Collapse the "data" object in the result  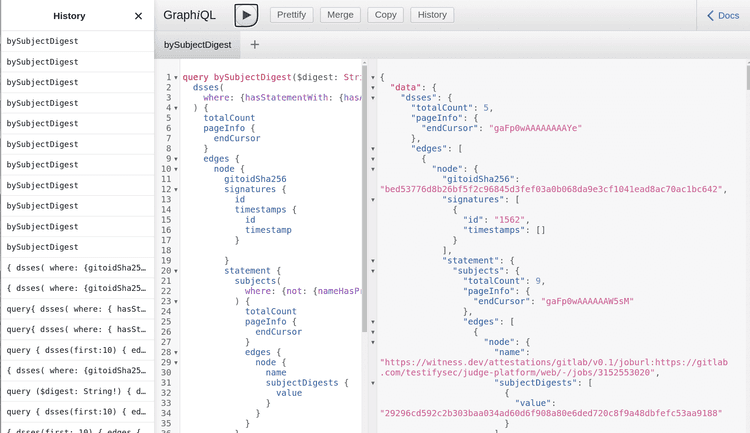pyautogui.click(x=373, y=88)
